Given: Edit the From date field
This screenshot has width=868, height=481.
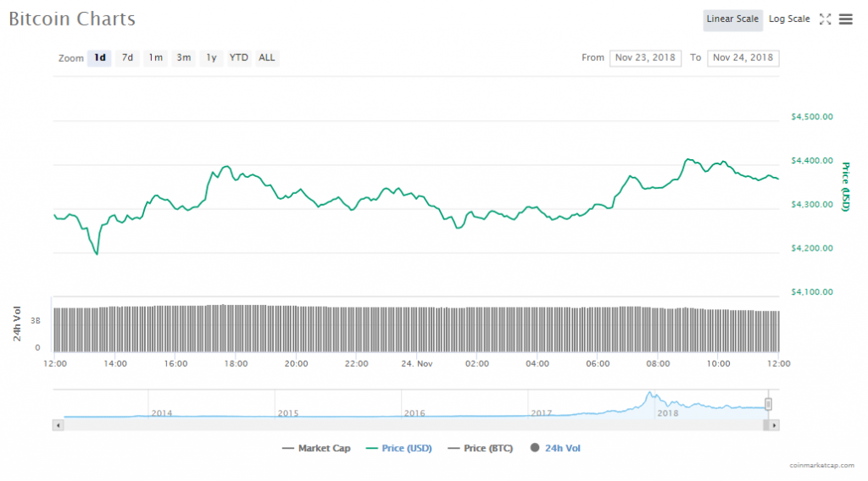Looking at the screenshot, I should tap(645, 58).
